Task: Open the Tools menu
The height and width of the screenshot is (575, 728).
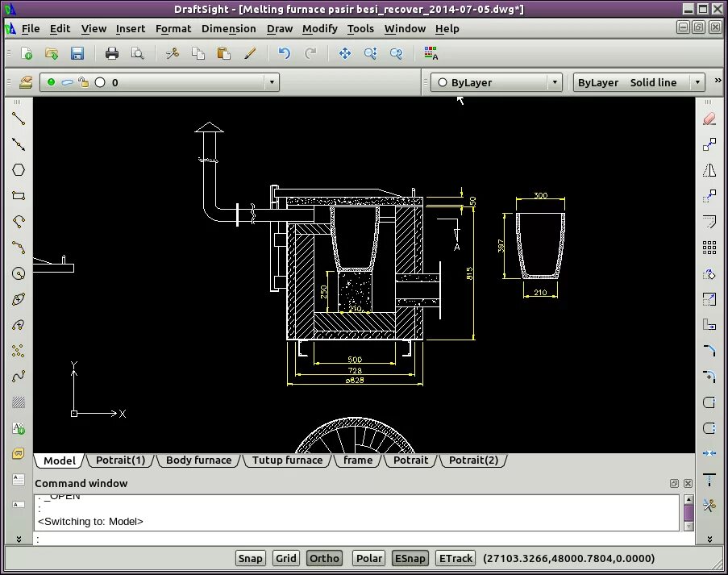Action: (x=360, y=29)
